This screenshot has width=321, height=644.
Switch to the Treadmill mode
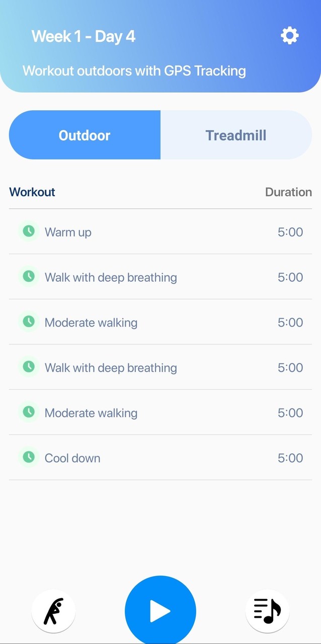coord(236,135)
